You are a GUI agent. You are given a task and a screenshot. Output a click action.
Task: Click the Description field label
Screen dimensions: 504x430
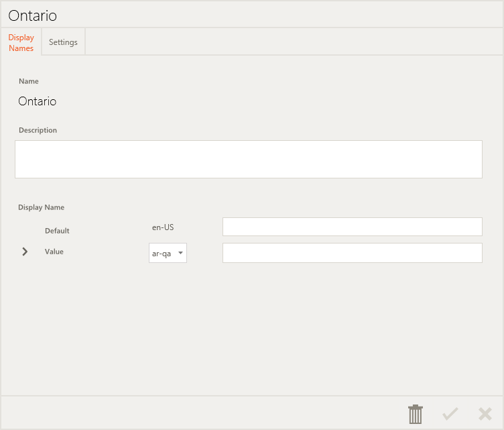click(x=38, y=130)
